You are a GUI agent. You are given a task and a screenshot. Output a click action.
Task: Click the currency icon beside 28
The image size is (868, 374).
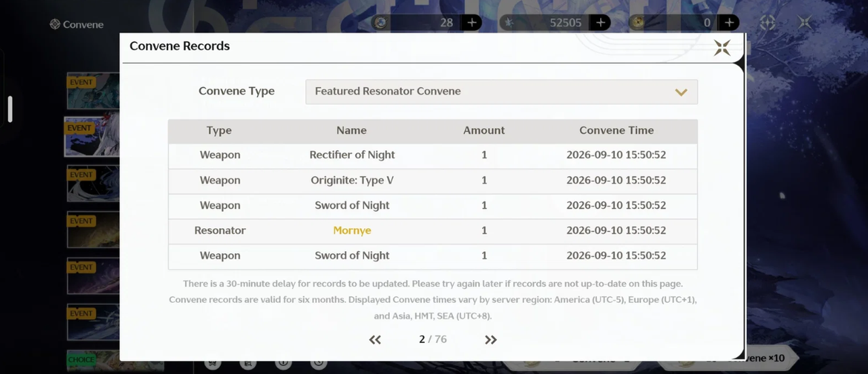[381, 22]
